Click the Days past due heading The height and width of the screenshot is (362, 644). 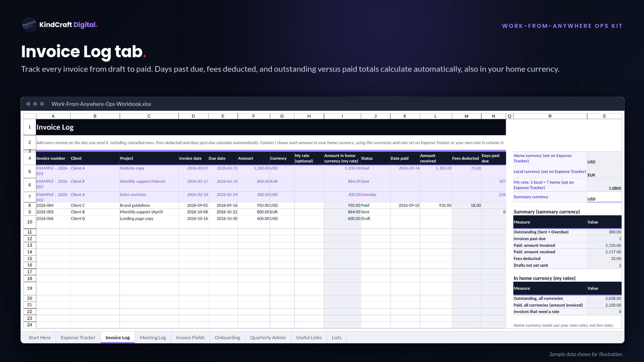(x=493, y=158)
